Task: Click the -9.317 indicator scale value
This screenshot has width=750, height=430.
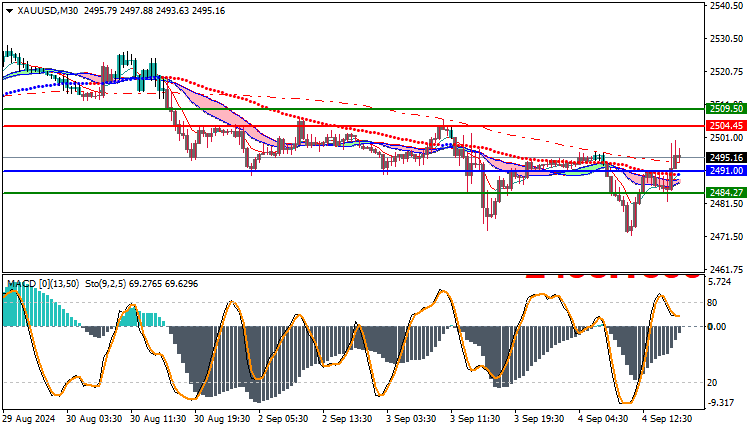Action: (720, 403)
